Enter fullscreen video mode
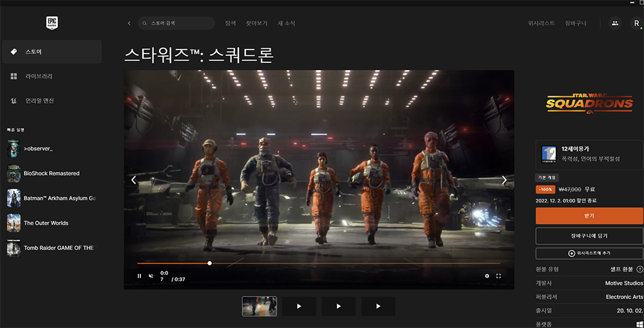Screen dimensions: 644x328 click(498, 276)
